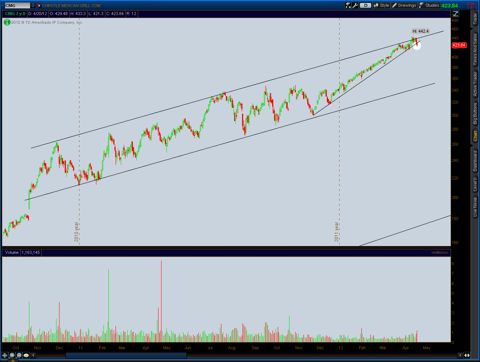Open the Trade sidebar tab

click(475, 19)
